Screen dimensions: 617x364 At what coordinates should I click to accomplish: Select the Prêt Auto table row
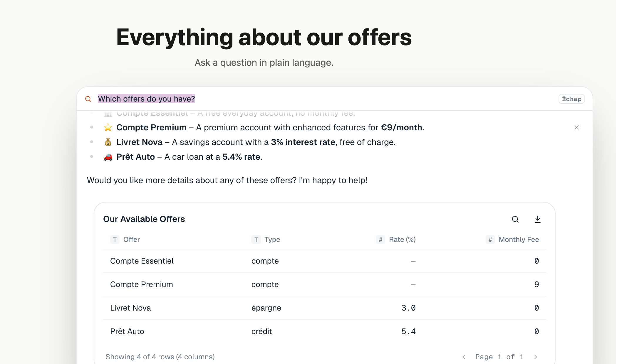pos(324,331)
